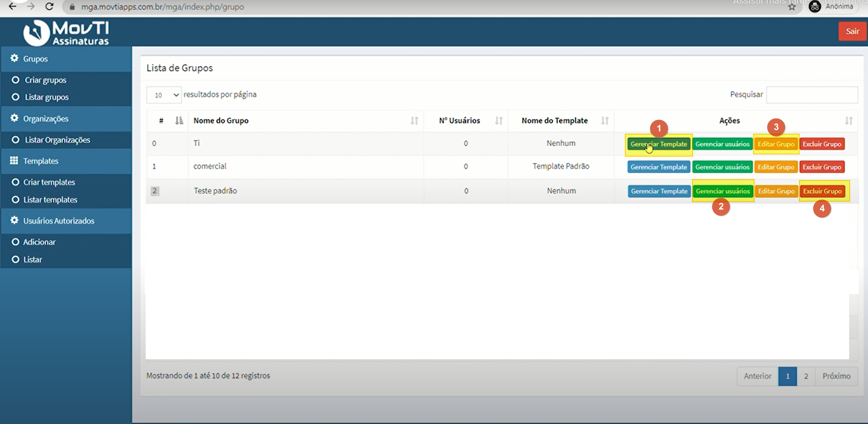Select Criar grupos in sidebar

[x=45, y=80]
